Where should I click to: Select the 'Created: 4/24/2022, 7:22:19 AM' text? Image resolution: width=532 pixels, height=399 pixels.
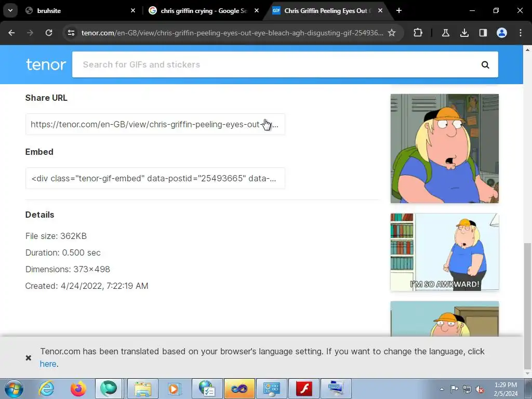87,286
